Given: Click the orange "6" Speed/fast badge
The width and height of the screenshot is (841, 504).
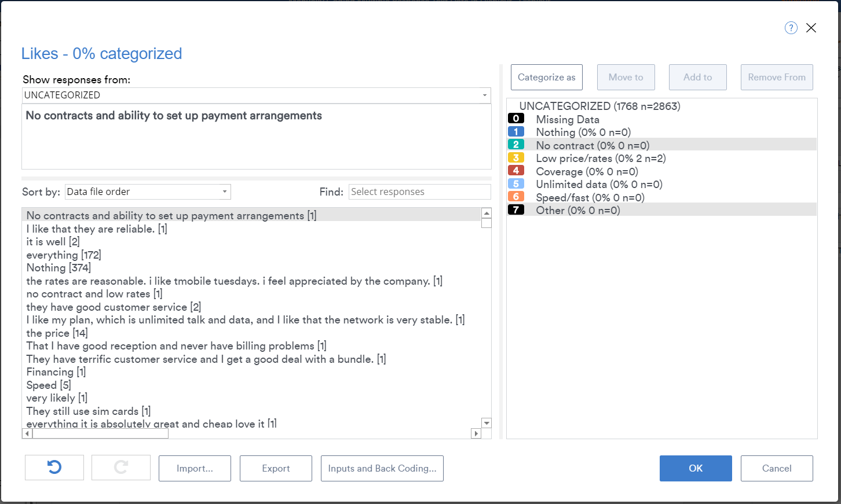Looking at the screenshot, I should click(516, 196).
